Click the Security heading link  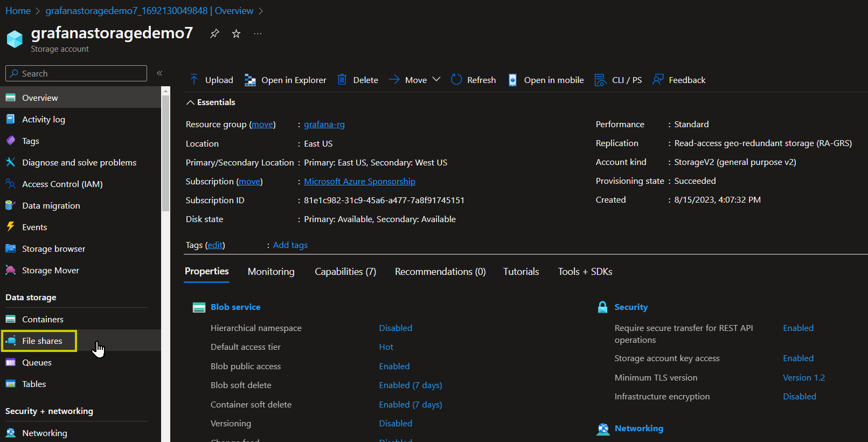[x=631, y=307]
